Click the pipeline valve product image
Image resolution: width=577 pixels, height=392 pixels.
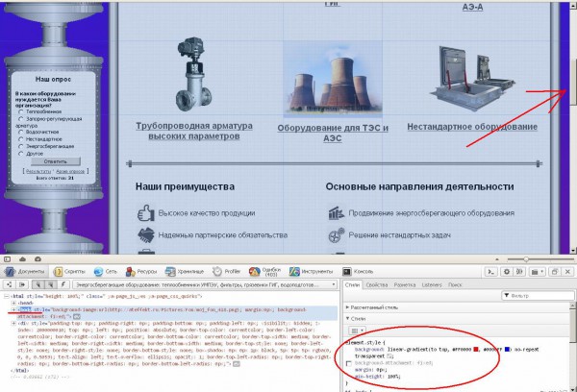[x=194, y=74]
